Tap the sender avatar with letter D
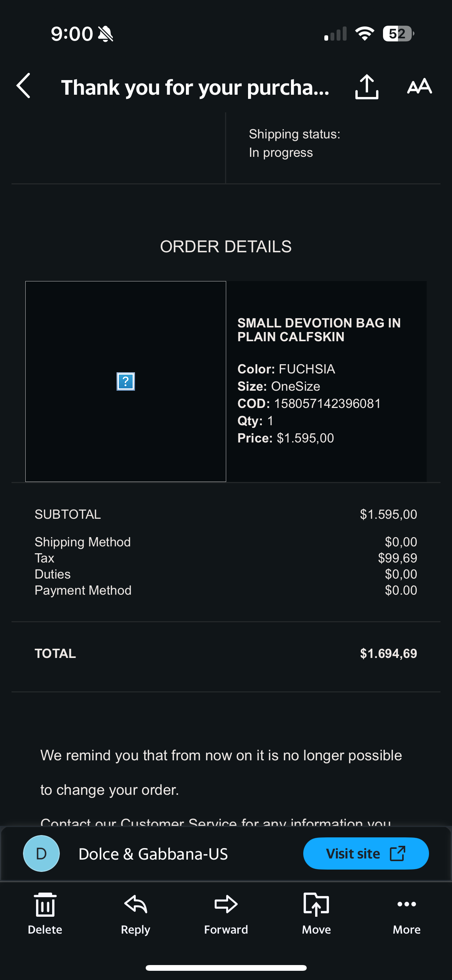452x980 pixels. 41,853
